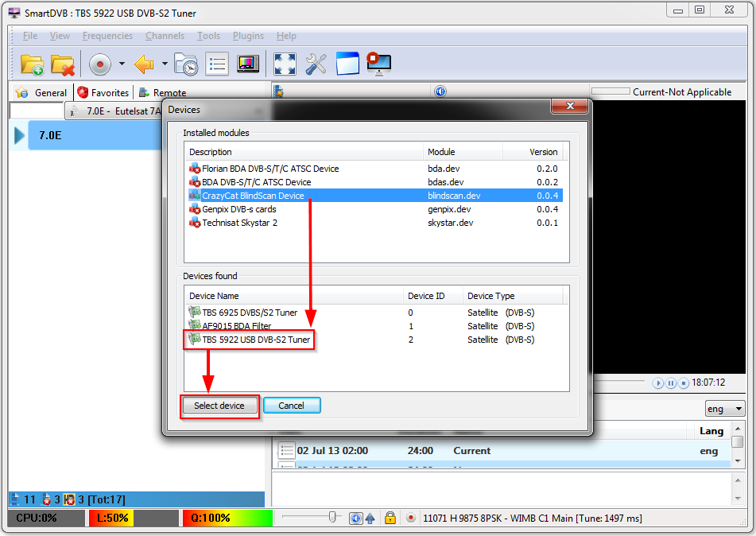Click the Description column header
The width and height of the screenshot is (756, 536).
tap(304, 152)
